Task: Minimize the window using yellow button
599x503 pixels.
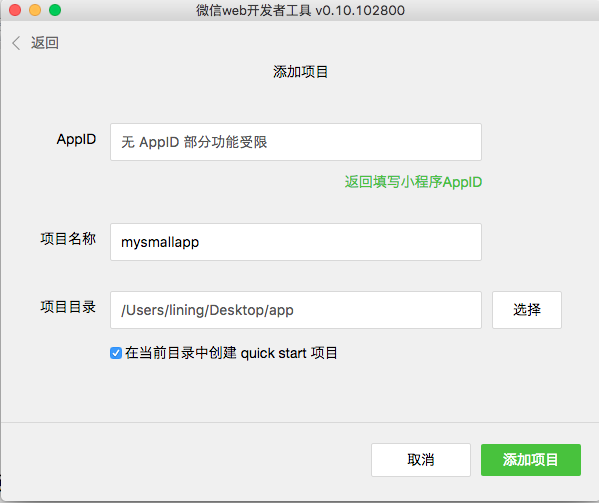Action: [x=35, y=10]
